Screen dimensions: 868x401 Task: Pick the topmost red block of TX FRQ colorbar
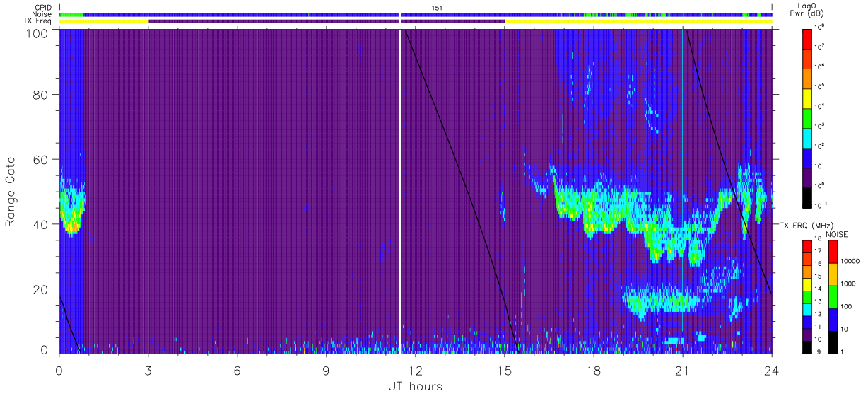pos(807,245)
